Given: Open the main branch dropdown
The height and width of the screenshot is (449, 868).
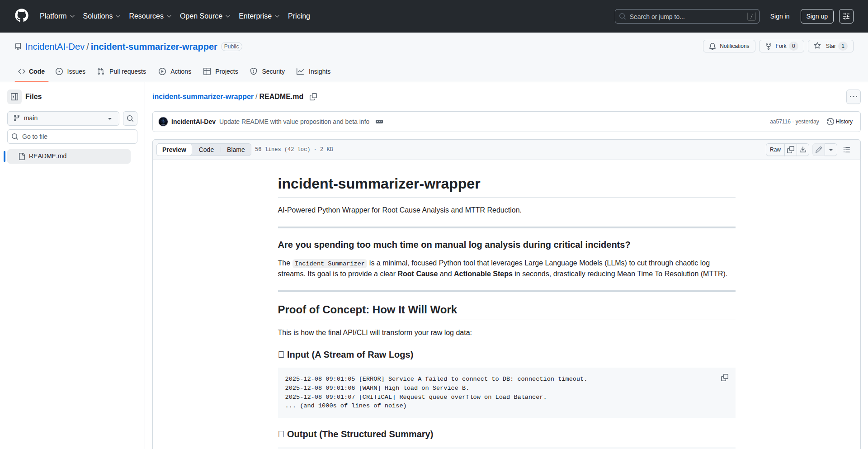Looking at the screenshot, I should [63, 118].
